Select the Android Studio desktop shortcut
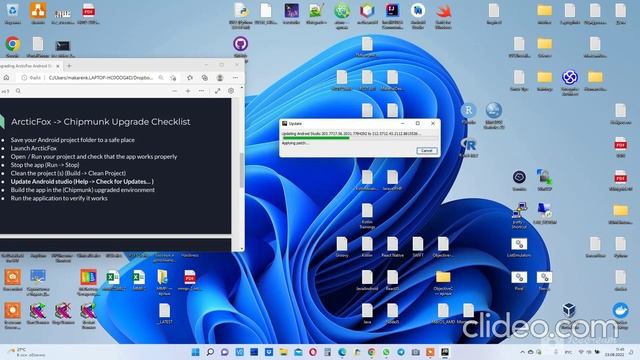The width and height of the screenshot is (640, 360). click(x=418, y=16)
